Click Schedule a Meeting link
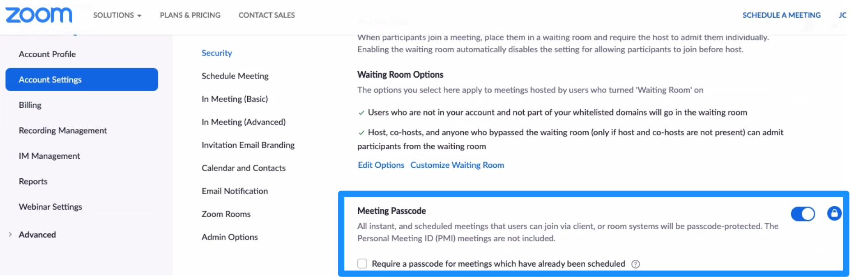This screenshot has width=868, height=277. pyautogui.click(x=781, y=15)
